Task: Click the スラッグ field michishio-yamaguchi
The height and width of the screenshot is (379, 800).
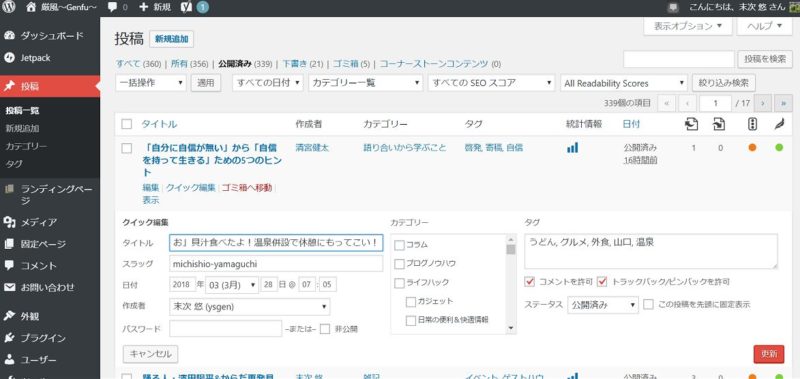Action: pyautogui.click(x=276, y=263)
